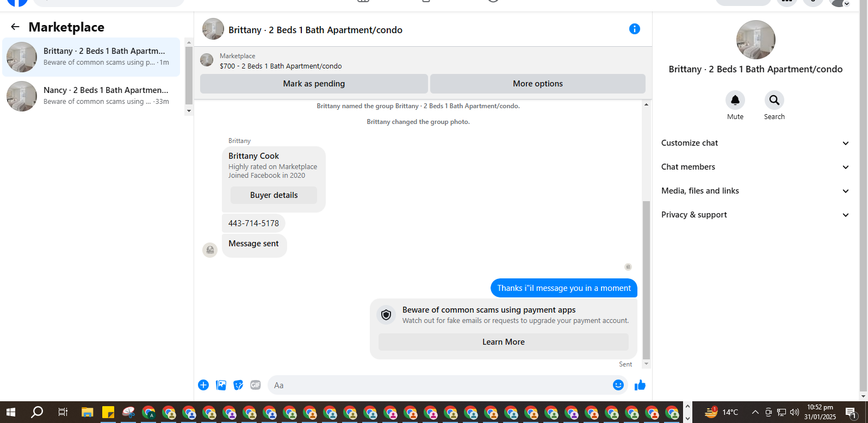Launch File Explorer from the taskbar
The width and height of the screenshot is (868, 423).
pyautogui.click(x=88, y=412)
